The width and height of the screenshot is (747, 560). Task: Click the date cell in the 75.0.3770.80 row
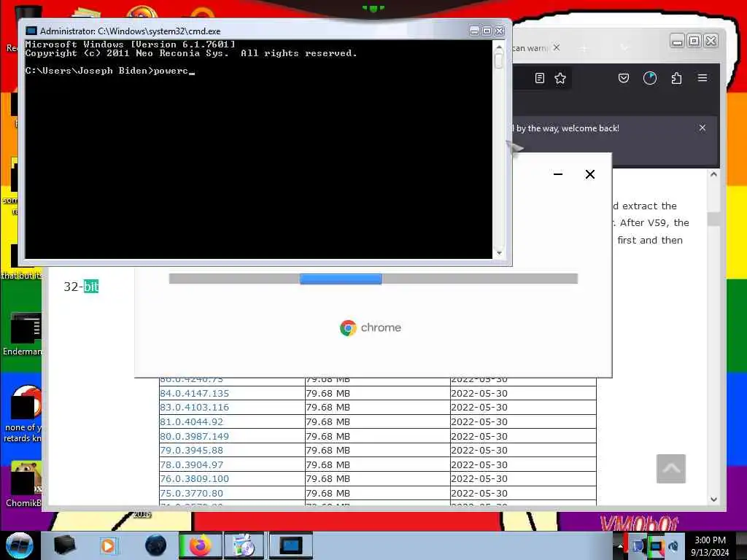(522, 494)
